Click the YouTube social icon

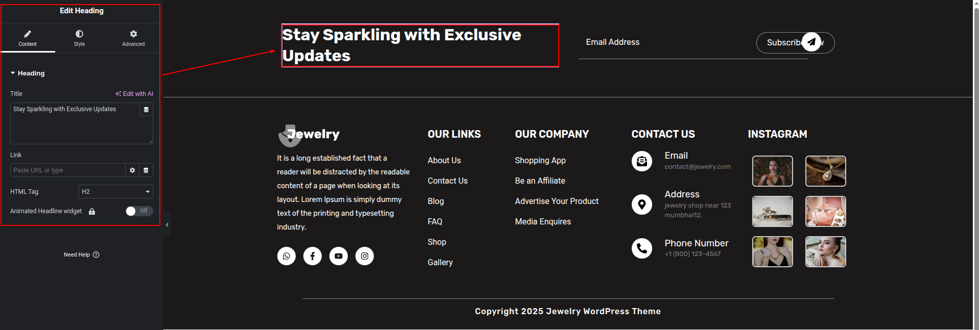[339, 256]
